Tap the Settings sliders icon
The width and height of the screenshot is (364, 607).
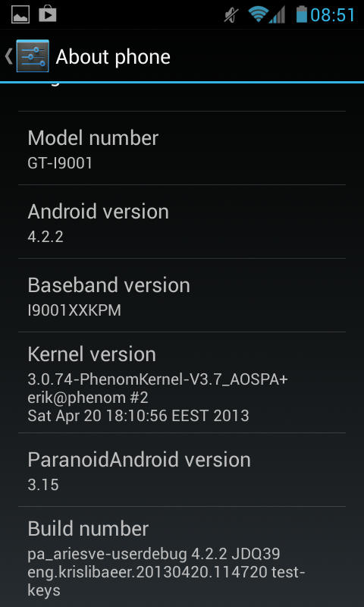[x=33, y=55]
